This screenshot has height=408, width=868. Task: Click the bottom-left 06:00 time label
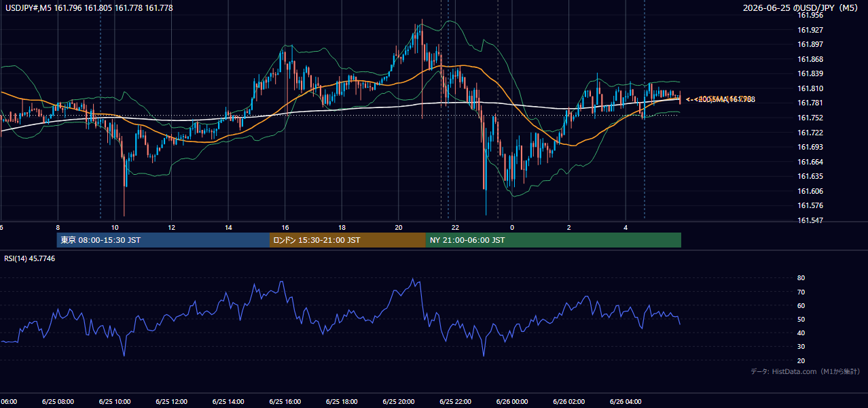click(x=8, y=402)
